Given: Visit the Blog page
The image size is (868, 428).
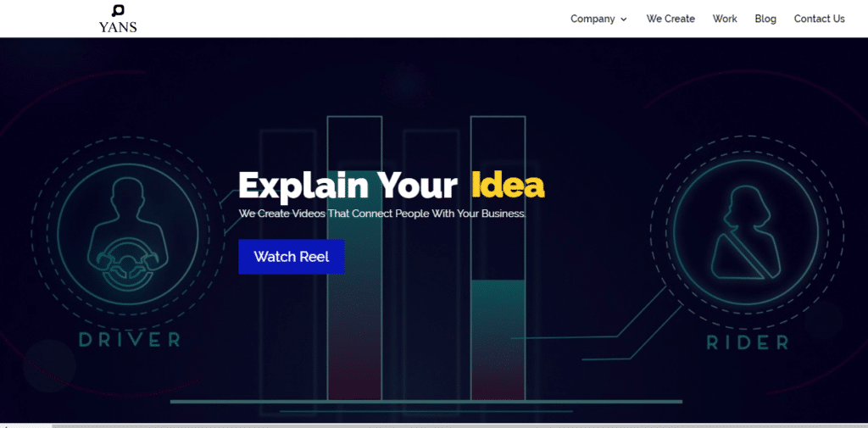Looking at the screenshot, I should [765, 19].
